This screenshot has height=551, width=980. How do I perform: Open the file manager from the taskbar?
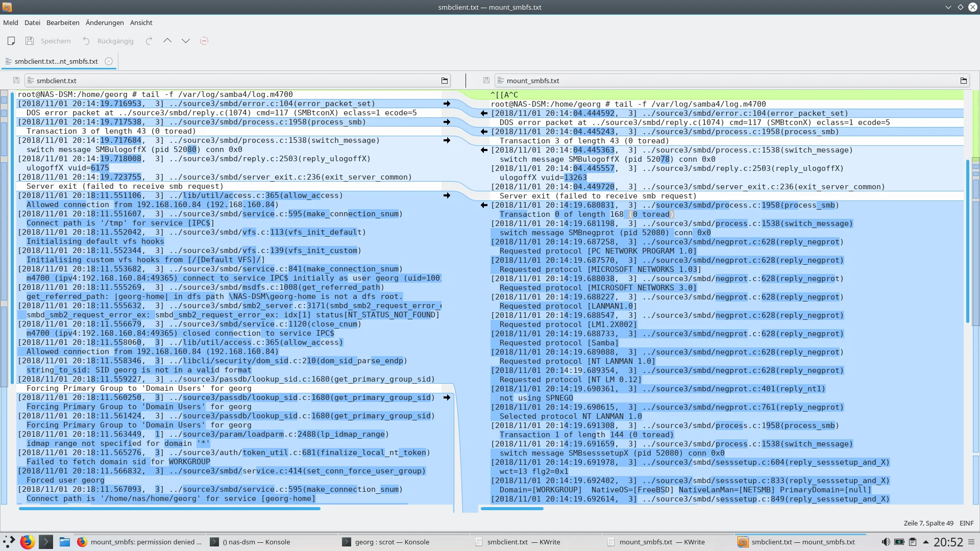coord(64,542)
